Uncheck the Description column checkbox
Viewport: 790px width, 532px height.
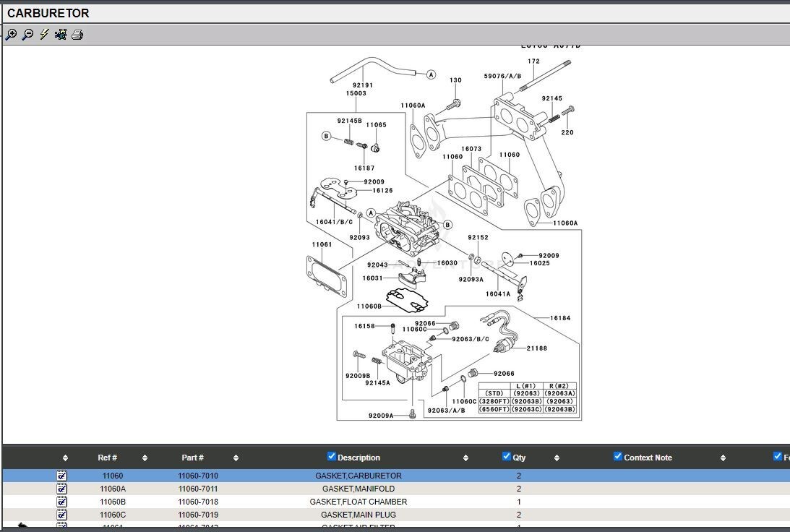(x=331, y=456)
